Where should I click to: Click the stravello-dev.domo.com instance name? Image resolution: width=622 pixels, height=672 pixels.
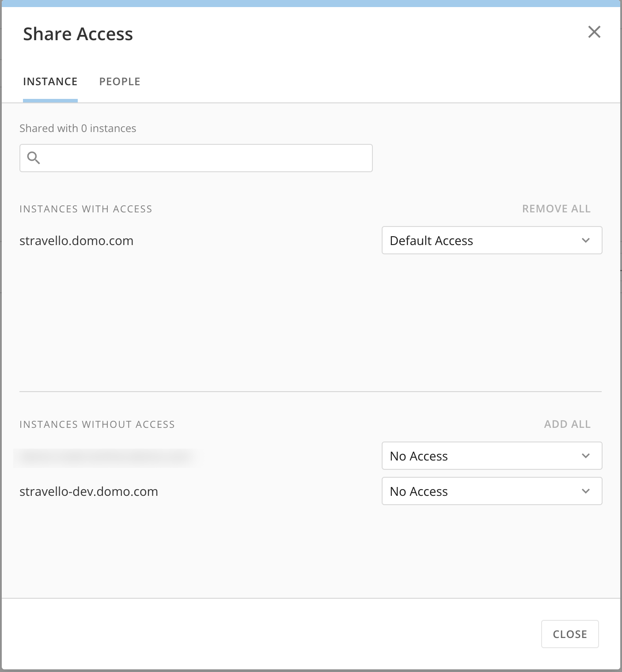pyautogui.click(x=89, y=491)
